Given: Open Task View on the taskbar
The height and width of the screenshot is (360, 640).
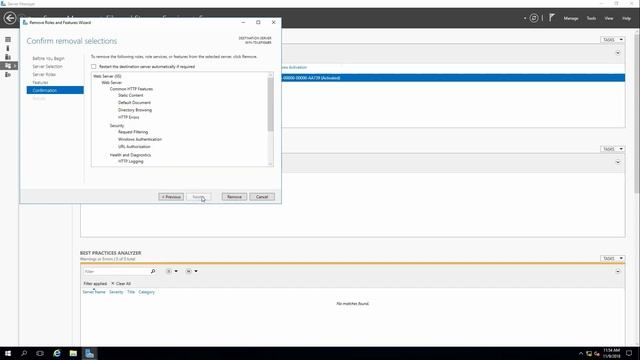Looking at the screenshot, I should pyautogui.click(x=40, y=353).
